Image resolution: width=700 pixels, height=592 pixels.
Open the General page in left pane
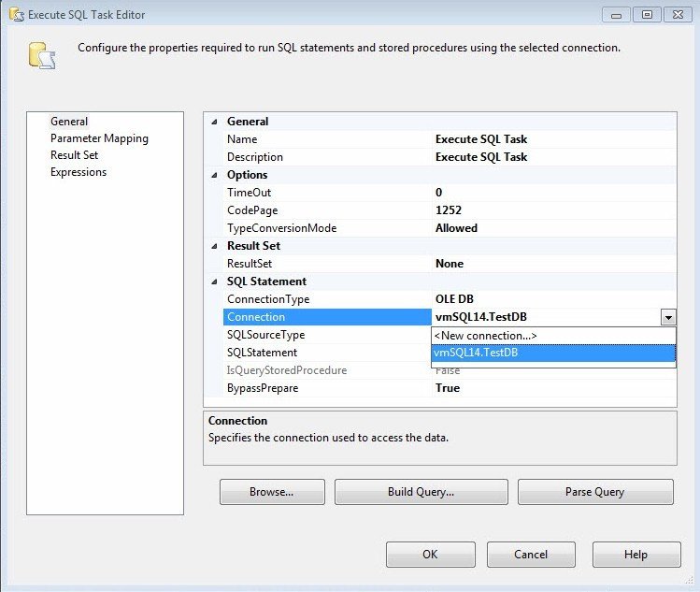[x=69, y=122]
